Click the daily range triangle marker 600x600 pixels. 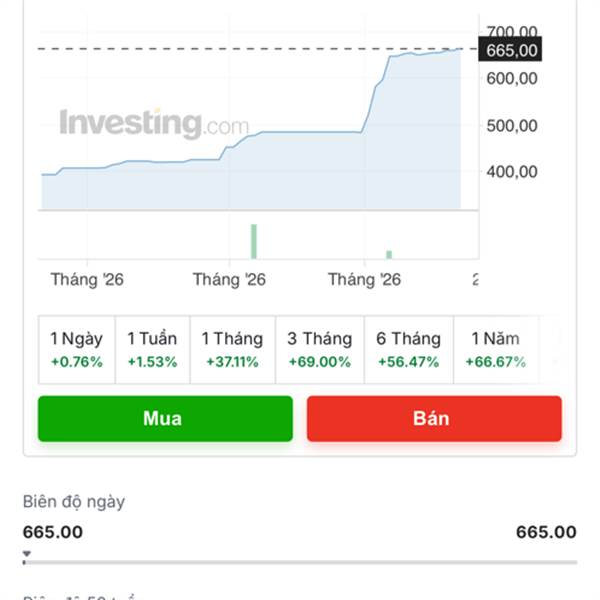point(26,554)
